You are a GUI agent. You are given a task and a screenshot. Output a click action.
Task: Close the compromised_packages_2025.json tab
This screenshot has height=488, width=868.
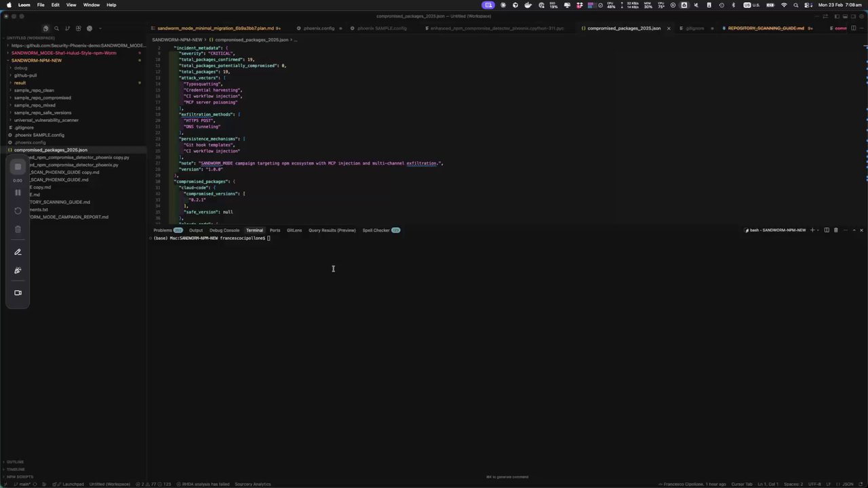point(669,28)
